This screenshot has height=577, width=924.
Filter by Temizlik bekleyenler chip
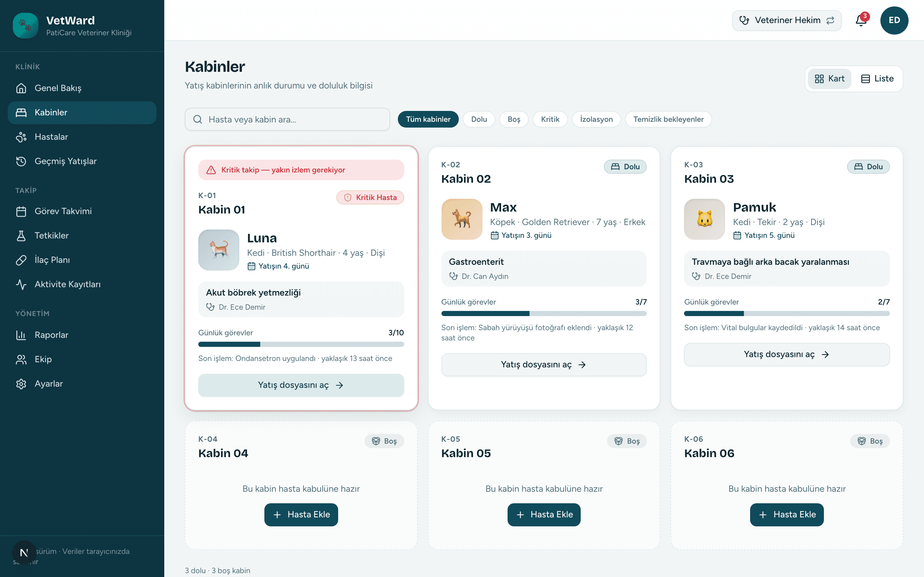(668, 119)
